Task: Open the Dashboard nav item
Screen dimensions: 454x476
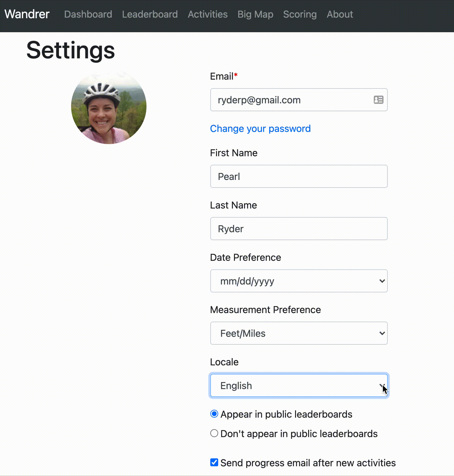Action: [88, 14]
